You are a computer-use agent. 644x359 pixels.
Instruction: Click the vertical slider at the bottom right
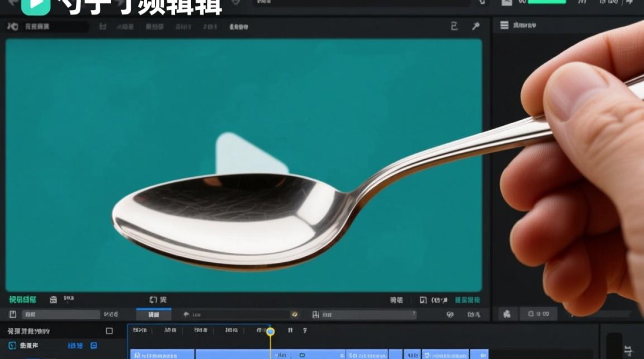(614, 346)
